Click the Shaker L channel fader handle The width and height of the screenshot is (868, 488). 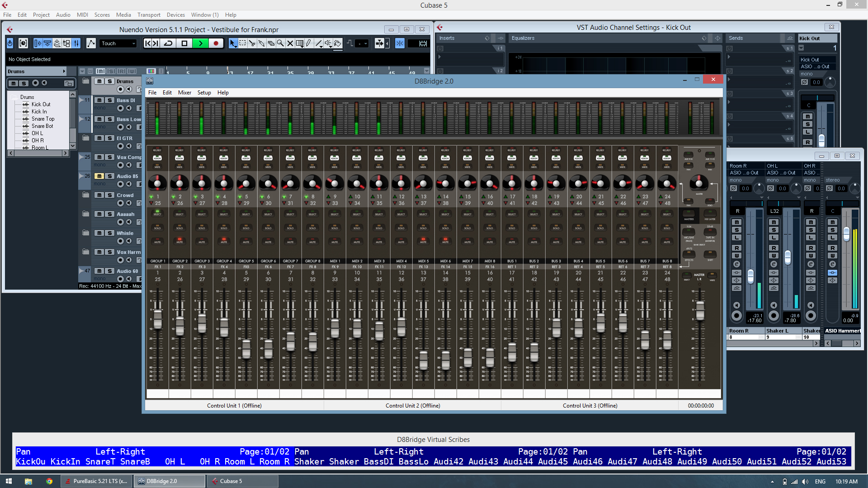tap(788, 257)
